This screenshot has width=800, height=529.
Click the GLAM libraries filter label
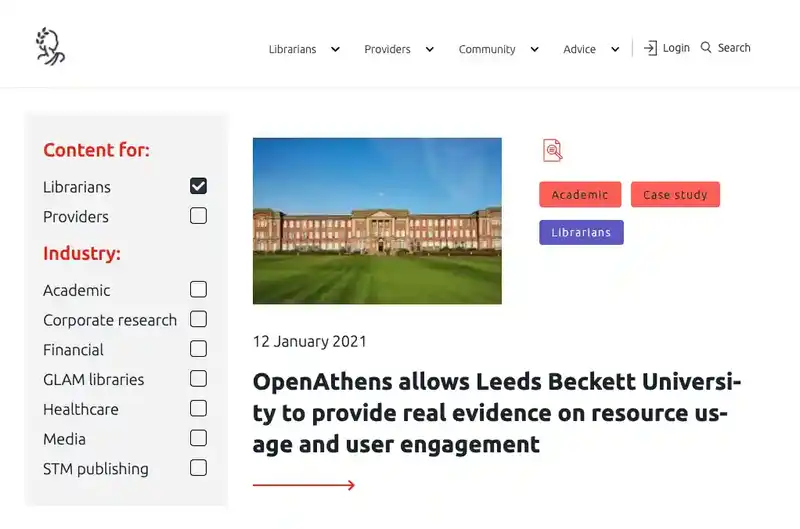coord(93,380)
